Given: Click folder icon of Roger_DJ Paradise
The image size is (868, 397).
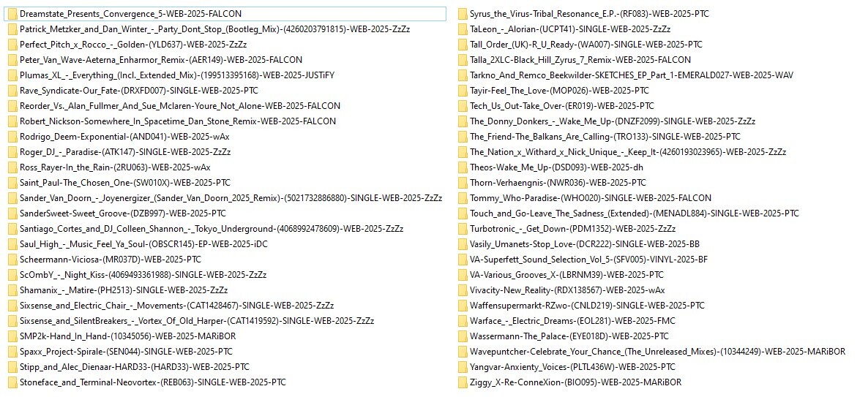Looking at the screenshot, I should coord(12,152).
